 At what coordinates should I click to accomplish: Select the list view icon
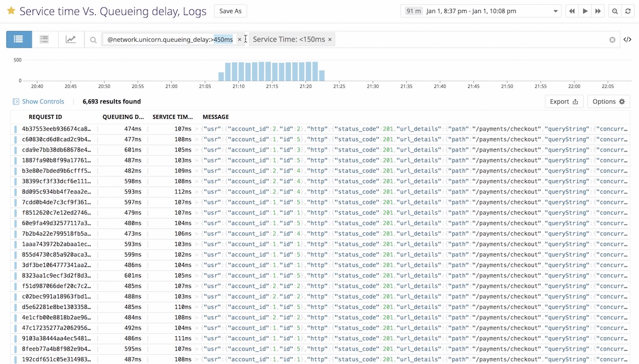point(18,39)
